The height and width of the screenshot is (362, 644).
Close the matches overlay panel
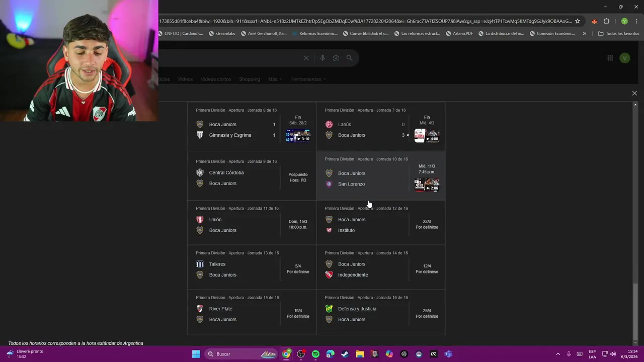pos(634,93)
